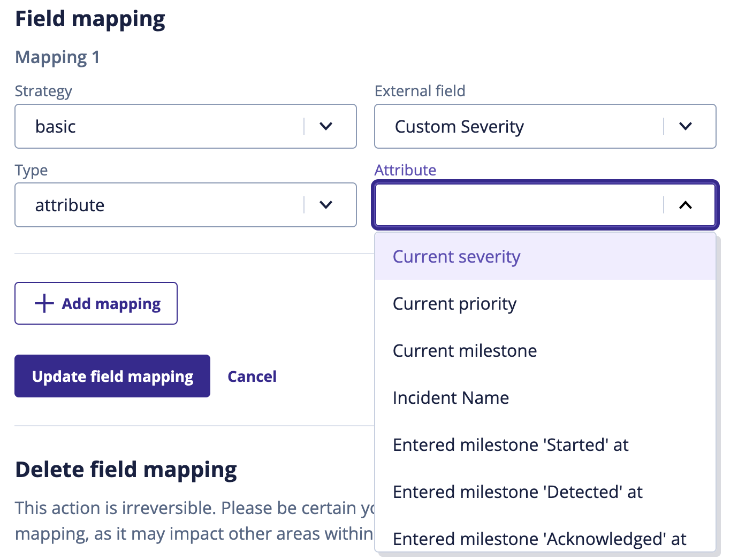The width and height of the screenshot is (738, 560).
Task: Click the plus icon on Add mapping
Action: tap(44, 303)
